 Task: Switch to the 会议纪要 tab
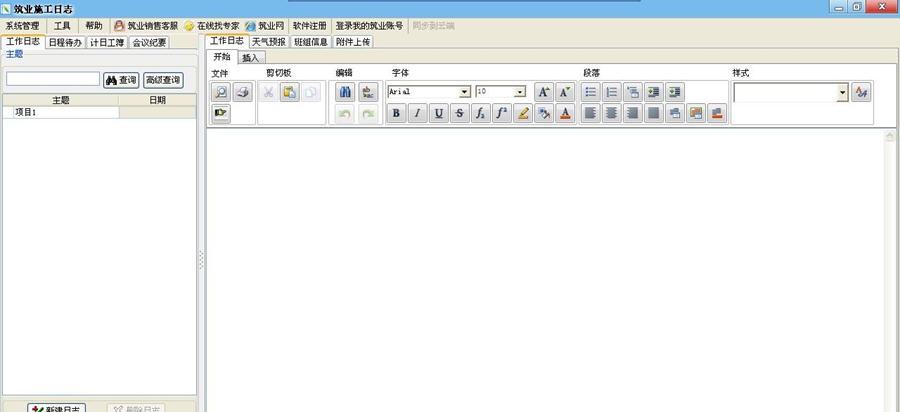tap(149, 42)
